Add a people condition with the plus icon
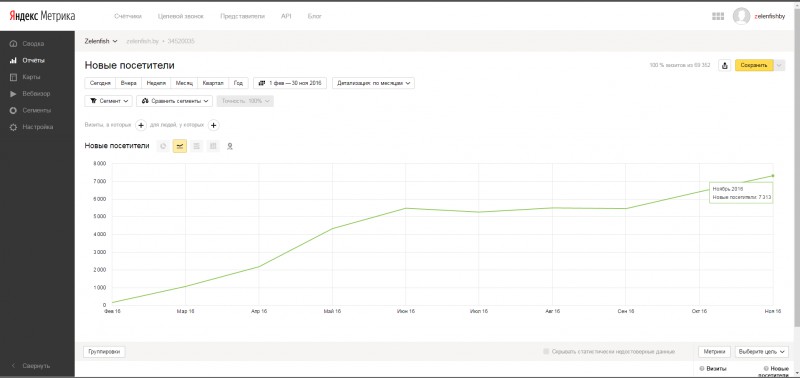Screen dimensions: 800x378 (x=214, y=125)
